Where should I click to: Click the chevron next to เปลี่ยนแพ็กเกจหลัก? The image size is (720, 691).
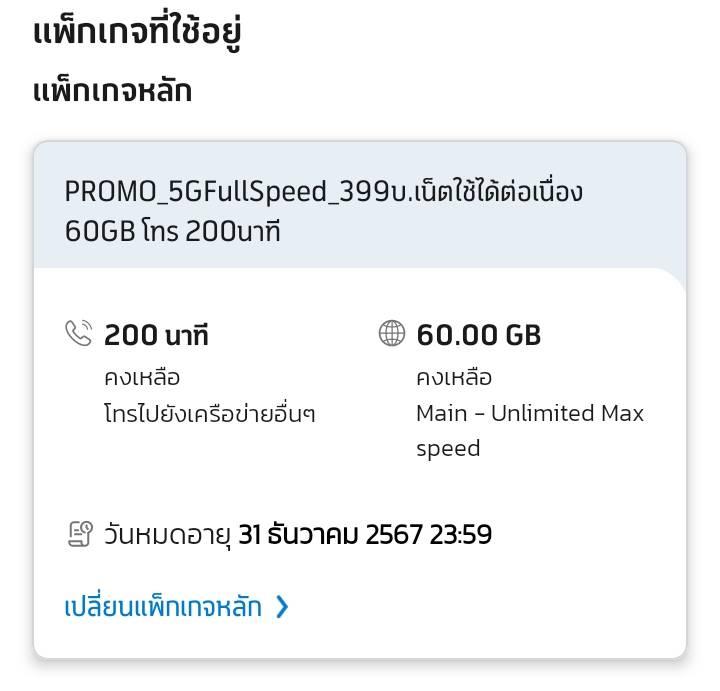pyautogui.click(x=282, y=607)
